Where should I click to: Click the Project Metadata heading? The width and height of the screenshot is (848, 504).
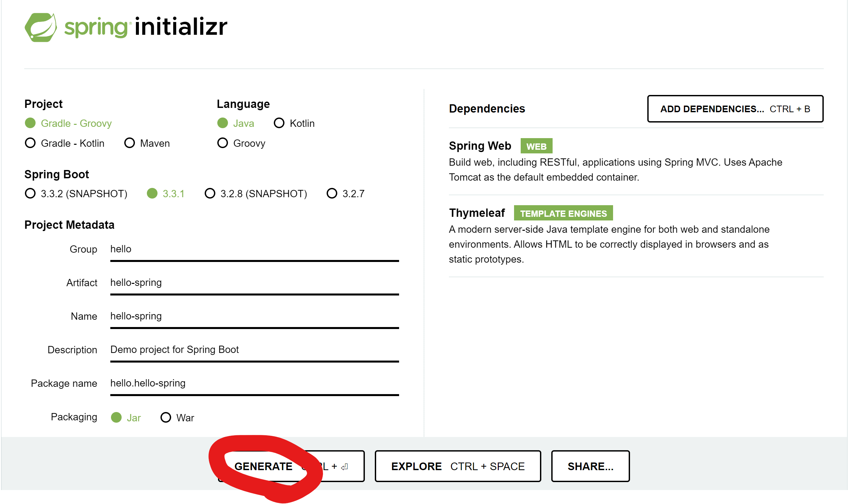point(69,225)
